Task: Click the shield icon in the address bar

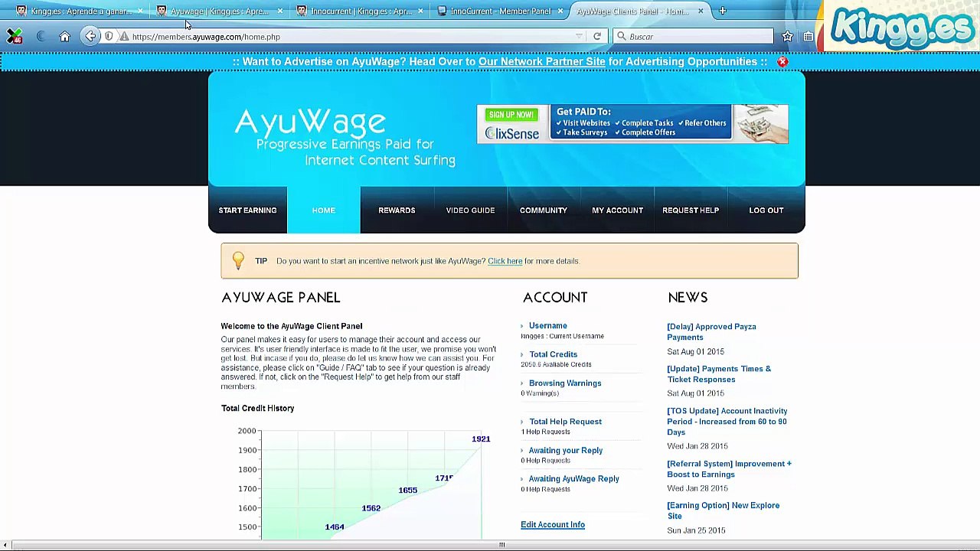Action: click(x=109, y=37)
